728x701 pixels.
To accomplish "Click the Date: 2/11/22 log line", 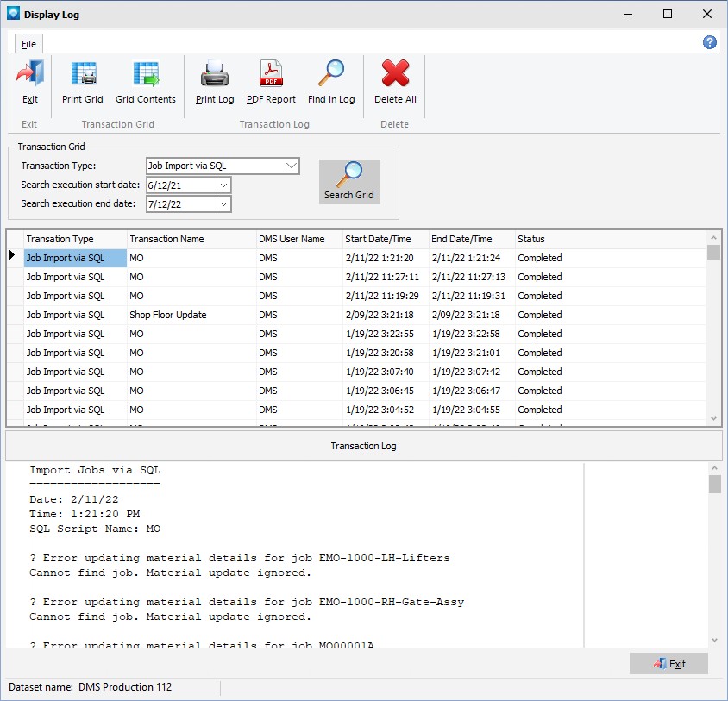I will [x=74, y=499].
